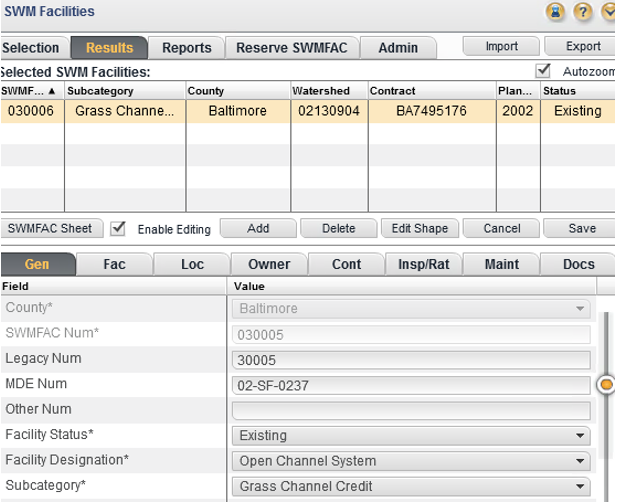Viewport: 619px width, 504px height.
Task: Click the Field column header
Action: (x=113, y=286)
